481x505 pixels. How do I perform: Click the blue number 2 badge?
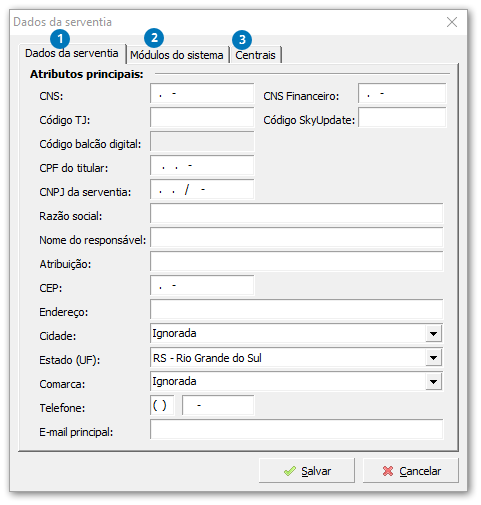[154, 38]
